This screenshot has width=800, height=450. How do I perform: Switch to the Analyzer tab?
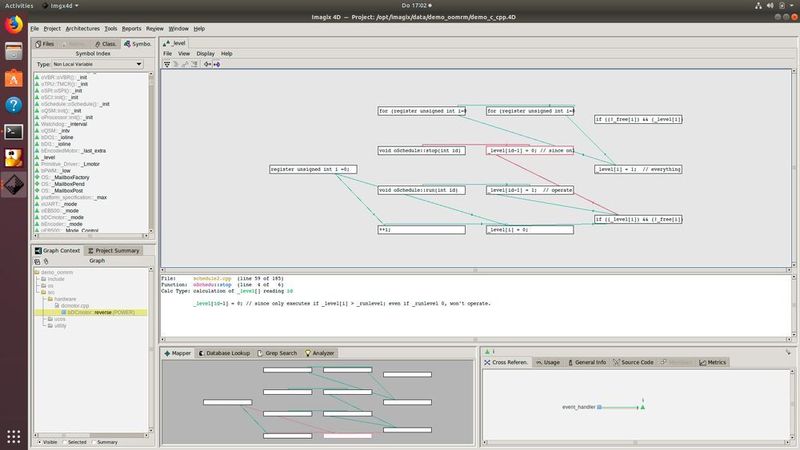tap(319, 353)
